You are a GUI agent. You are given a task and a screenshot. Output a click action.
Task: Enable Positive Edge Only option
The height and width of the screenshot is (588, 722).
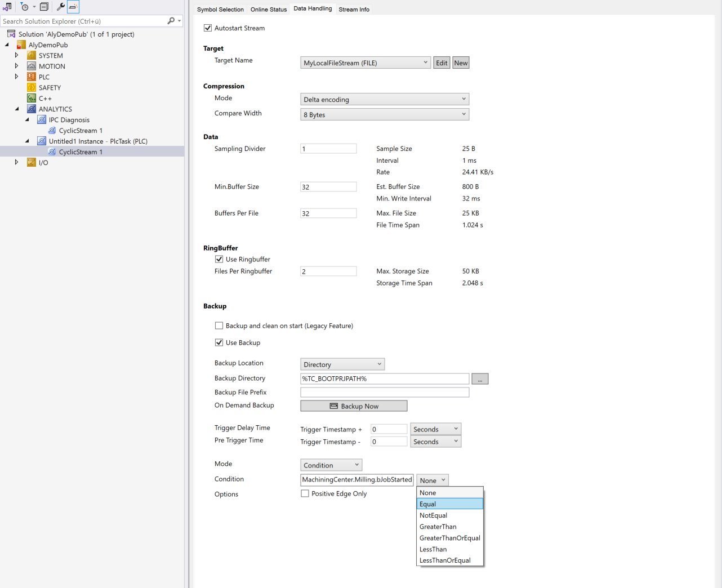[305, 493]
